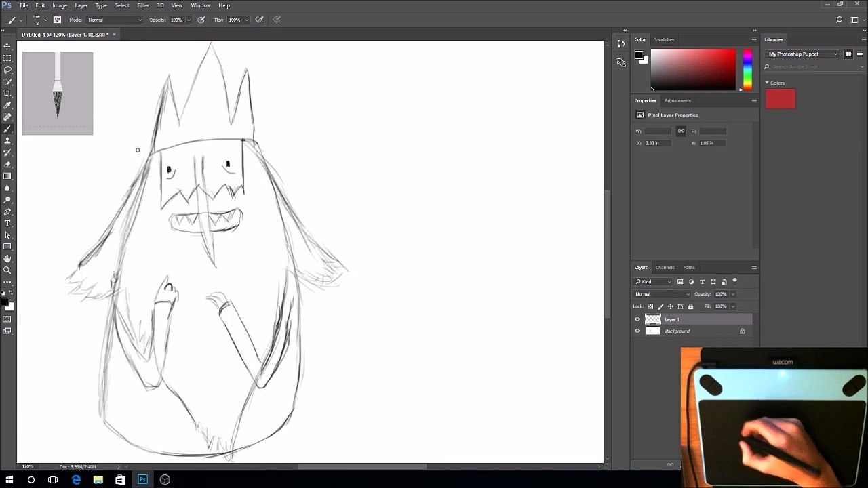Open My Photoshop Puppet library dropdown
868x488 pixels.
point(803,54)
